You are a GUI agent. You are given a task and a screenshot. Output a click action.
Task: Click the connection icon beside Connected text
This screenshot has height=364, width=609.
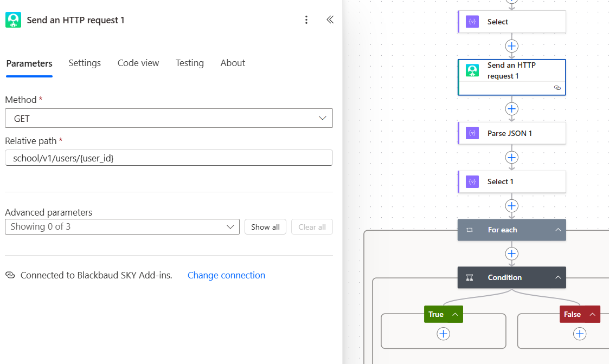point(10,275)
